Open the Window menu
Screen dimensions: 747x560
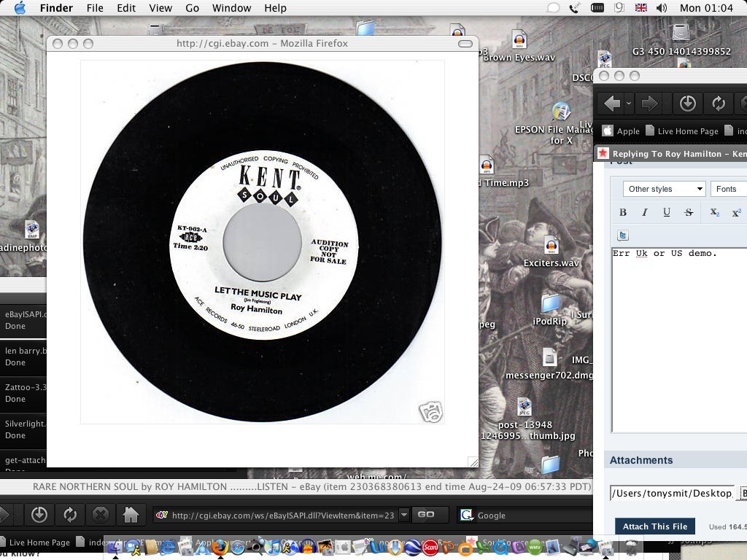(231, 8)
